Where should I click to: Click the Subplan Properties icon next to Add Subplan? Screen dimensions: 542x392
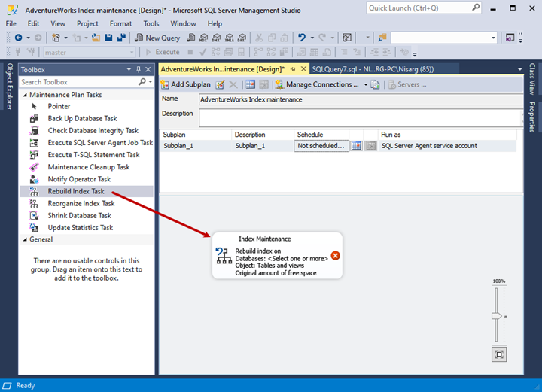pos(220,84)
